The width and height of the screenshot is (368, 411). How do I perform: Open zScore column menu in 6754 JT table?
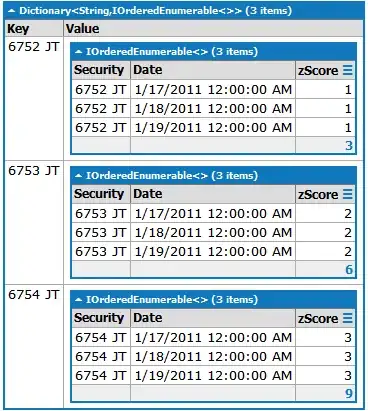tap(347, 318)
